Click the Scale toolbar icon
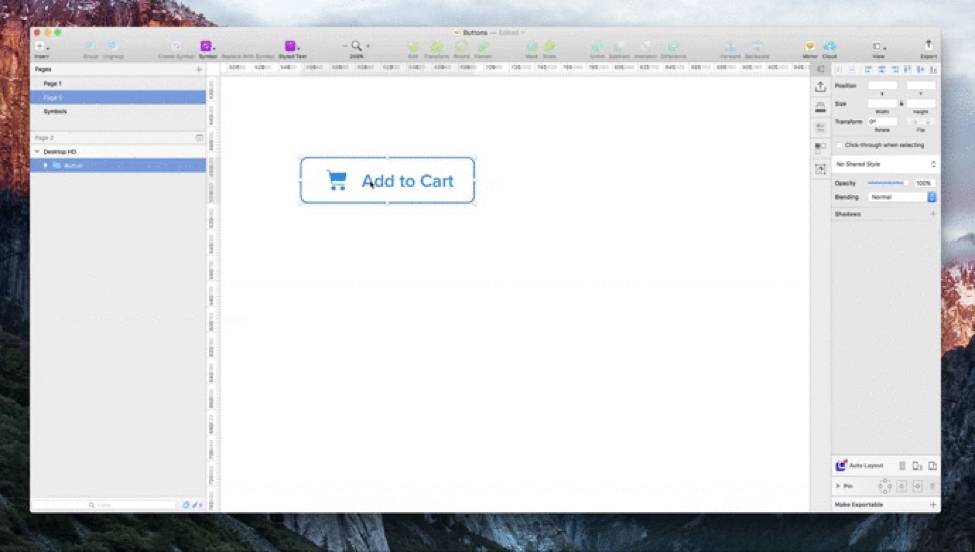Image resolution: width=975 pixels, height=552 pixels. coord(550,46)
